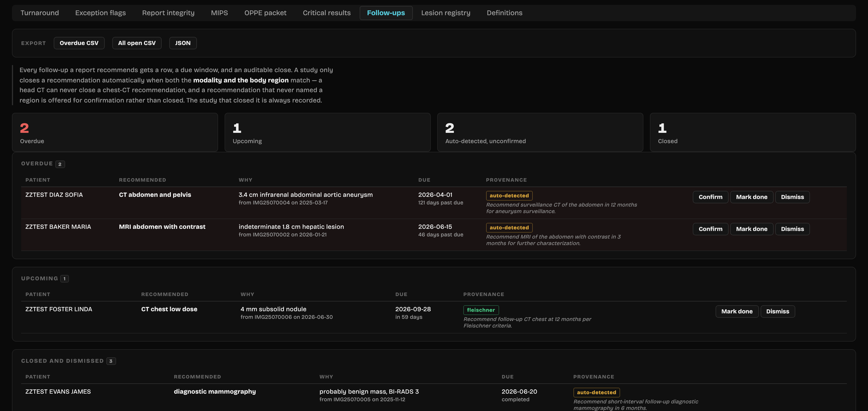868x411 pixels.
Task: Open the OPPE packet tab
Action: (x=265, y=13)
